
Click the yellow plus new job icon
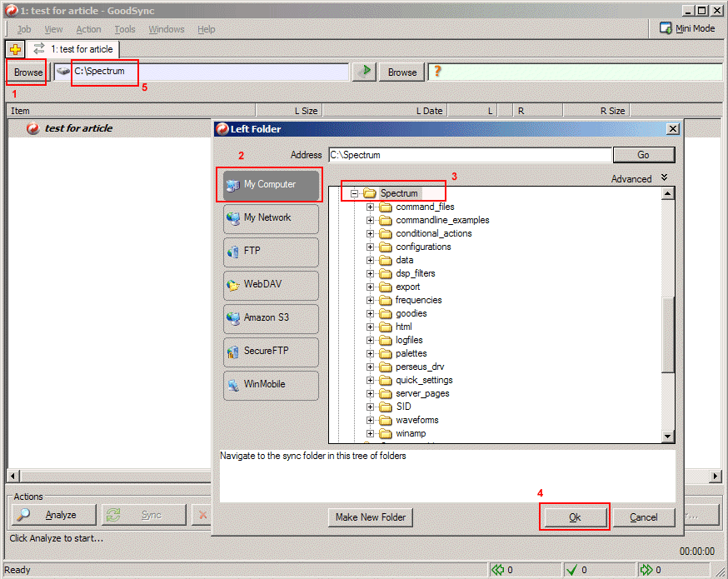point(15,49)
